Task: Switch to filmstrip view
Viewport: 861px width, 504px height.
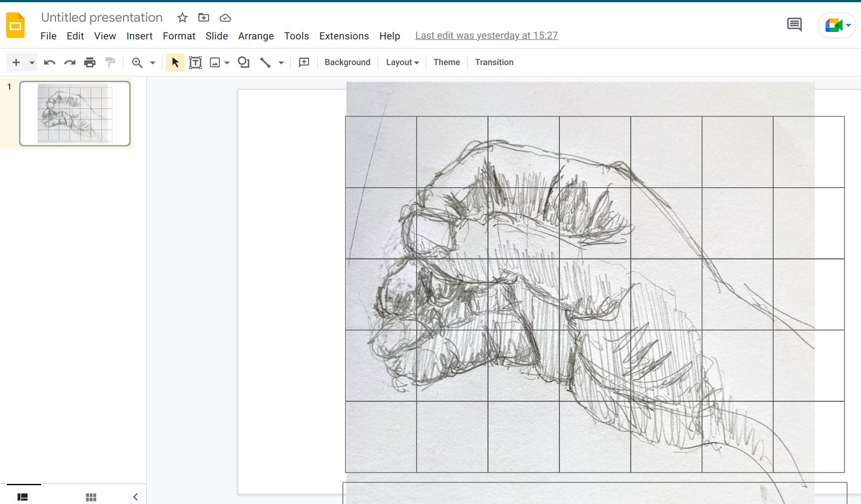Action: pos(23,497)
